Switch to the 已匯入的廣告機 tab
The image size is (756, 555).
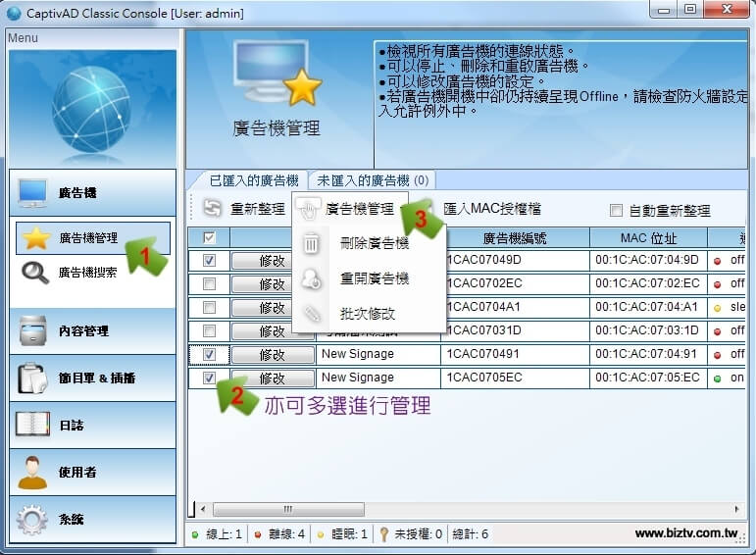254,180
